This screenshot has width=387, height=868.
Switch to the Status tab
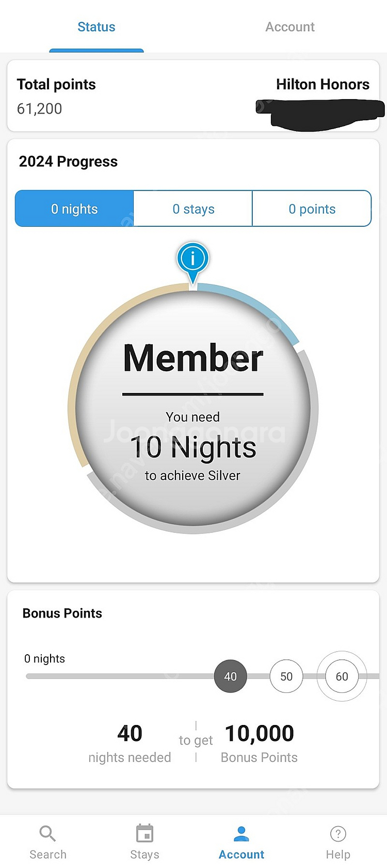96,27
